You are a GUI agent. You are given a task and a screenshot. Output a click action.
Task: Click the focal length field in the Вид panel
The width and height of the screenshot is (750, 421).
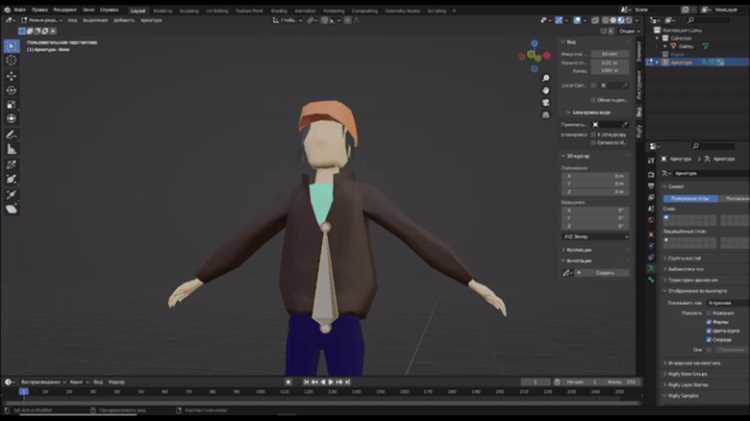coord(609,54)
